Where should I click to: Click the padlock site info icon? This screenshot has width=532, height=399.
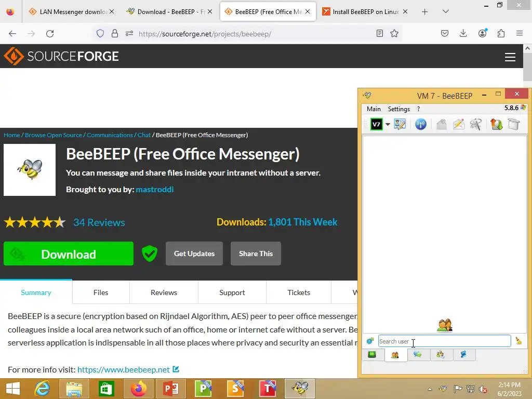(x=115, y=33)
